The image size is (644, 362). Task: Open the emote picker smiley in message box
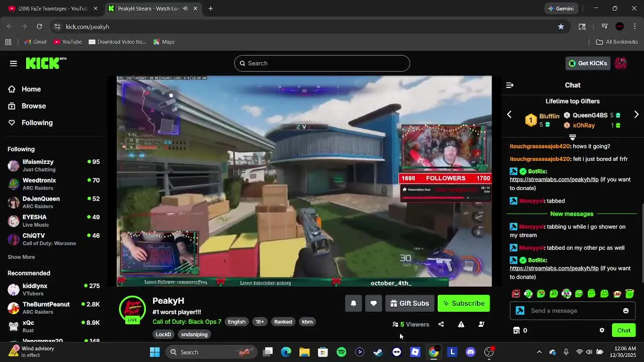pos(626,311)
